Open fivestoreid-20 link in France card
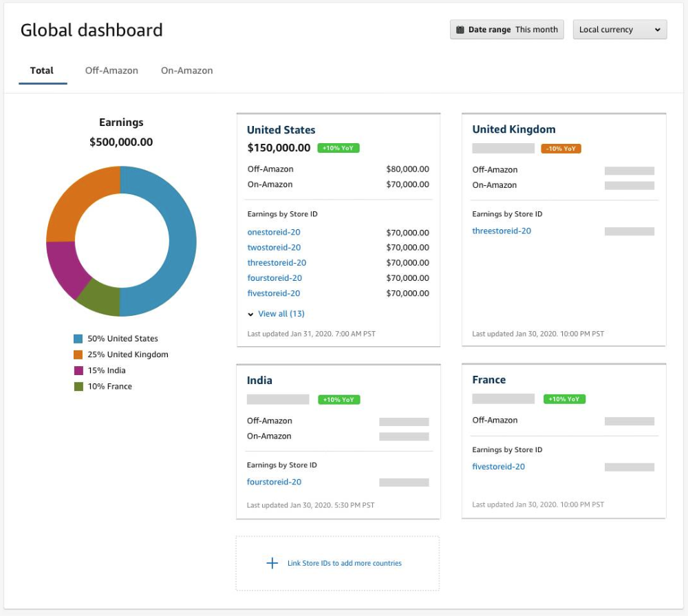 498,467
